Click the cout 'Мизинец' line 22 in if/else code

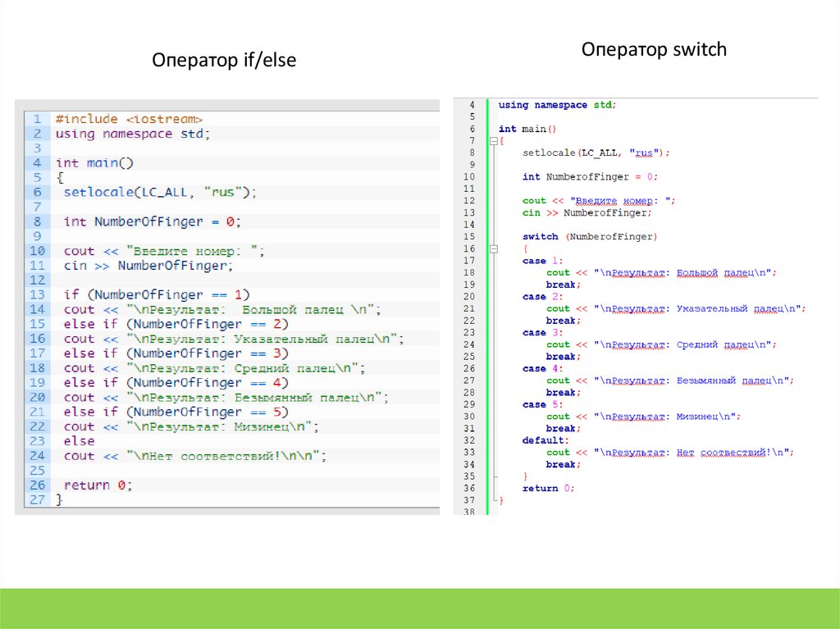click(191, 426)
